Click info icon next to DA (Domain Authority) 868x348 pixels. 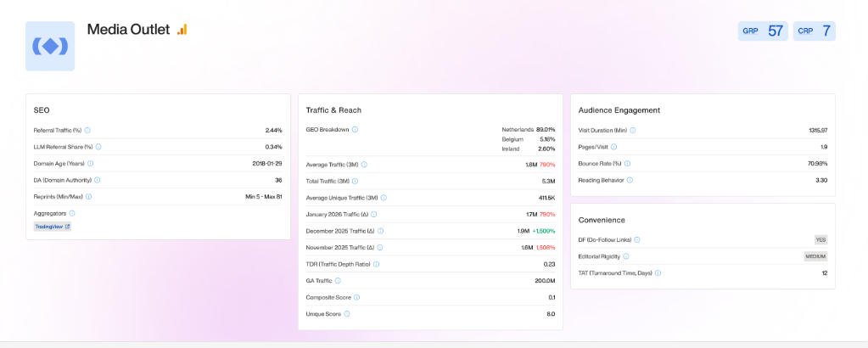pyautogui.click(x=97, y=180)
